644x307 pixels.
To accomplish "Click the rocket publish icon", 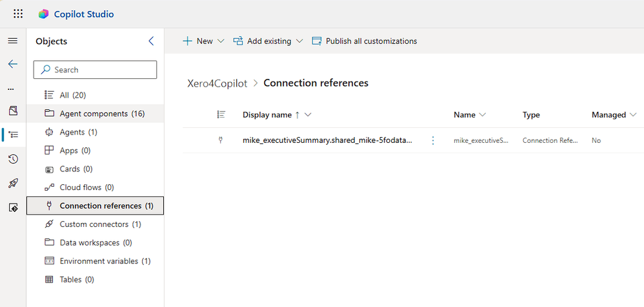I will (13, 184).
